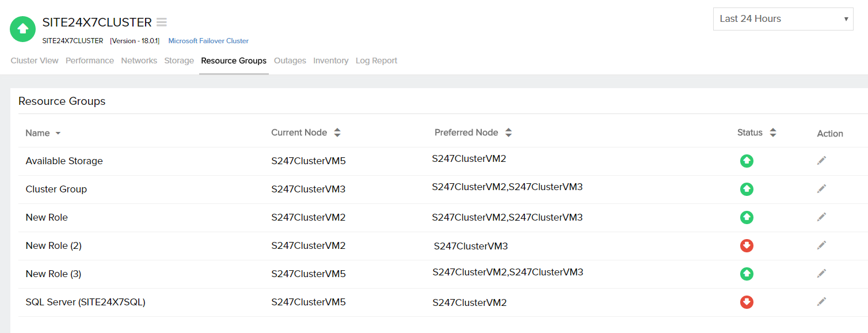
Task: Open the Last 24 Hours time dropdown
Action: click(x=783, y=19)
